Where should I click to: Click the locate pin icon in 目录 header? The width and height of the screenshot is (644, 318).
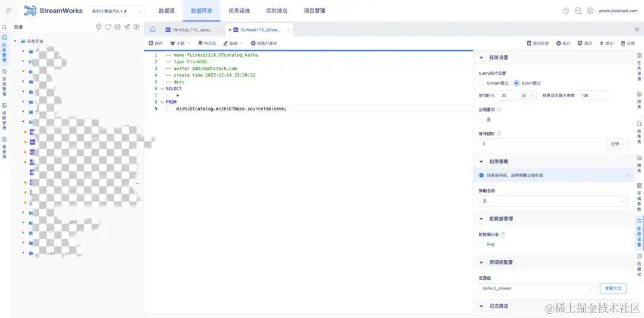98,27
